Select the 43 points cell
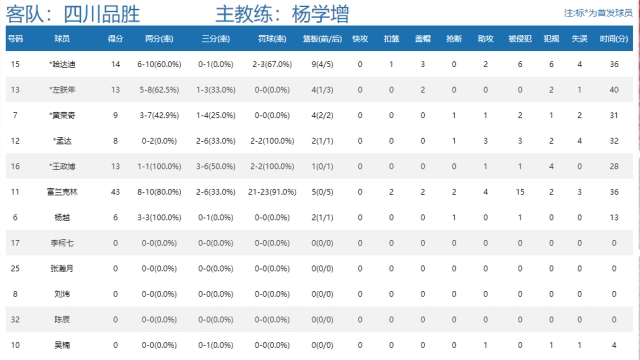This screenshot has width=640, height=360. click(x=115, y=192)
